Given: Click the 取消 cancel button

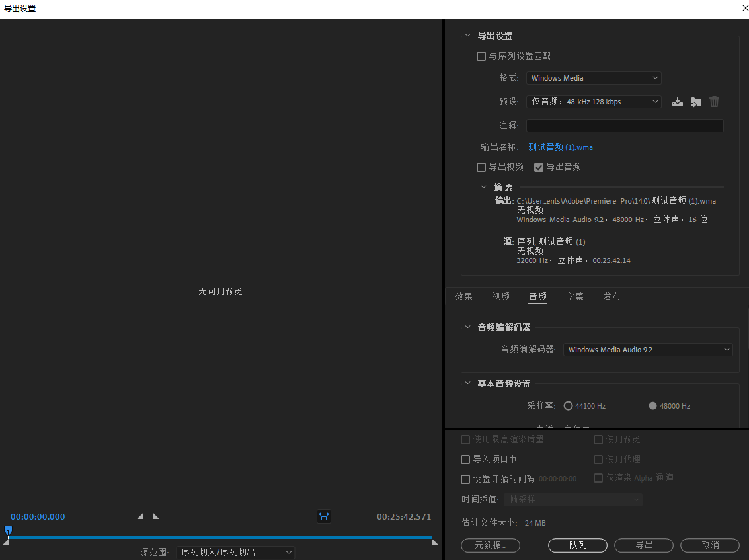Looking at the screenshot, I should coord(710,545).
